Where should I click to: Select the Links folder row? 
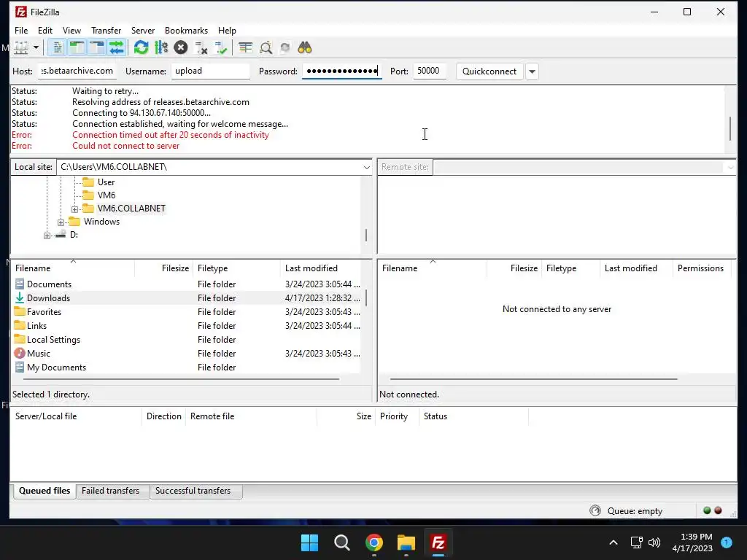pos(186,326)
